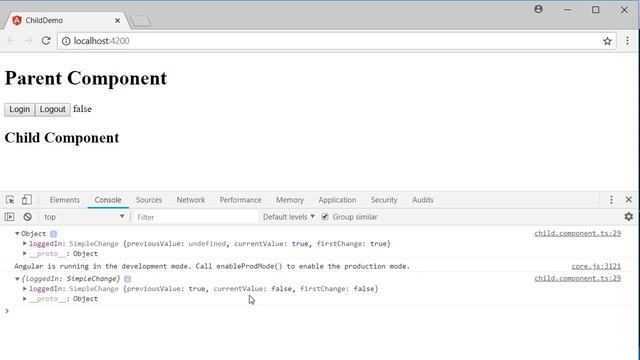
Task: Open the top context dropdown
Action: pos(84,217)
